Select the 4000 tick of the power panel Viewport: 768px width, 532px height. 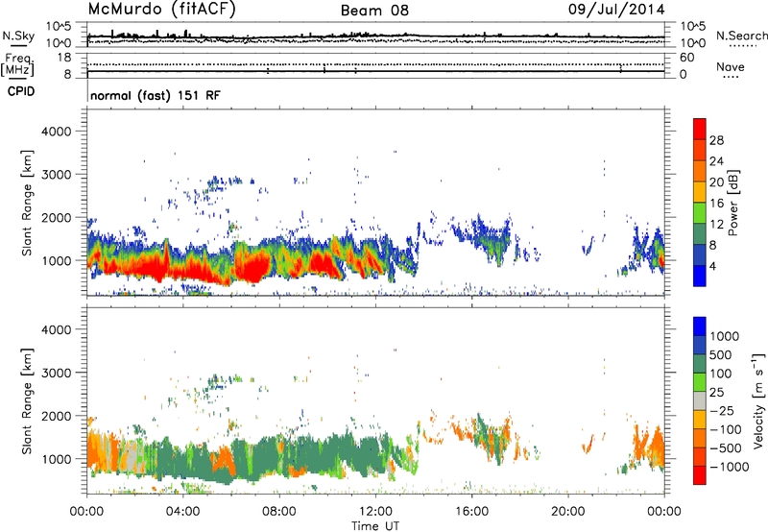[57, 132]
